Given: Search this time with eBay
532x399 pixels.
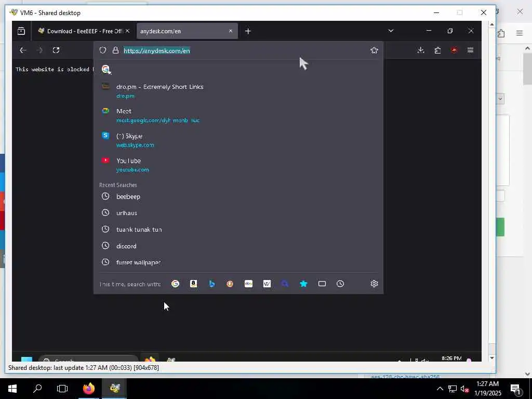Looking at the screenshot, I should pyautogui.click(x=248, y=284).
